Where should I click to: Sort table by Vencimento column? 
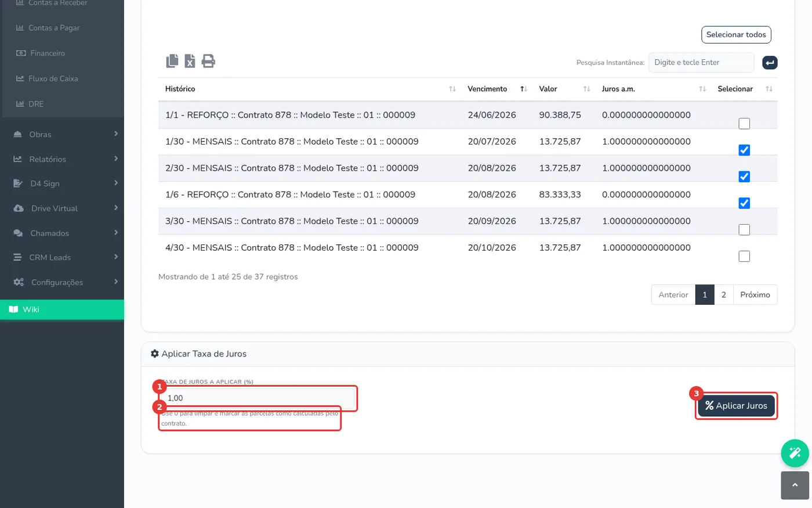[497, 89]
